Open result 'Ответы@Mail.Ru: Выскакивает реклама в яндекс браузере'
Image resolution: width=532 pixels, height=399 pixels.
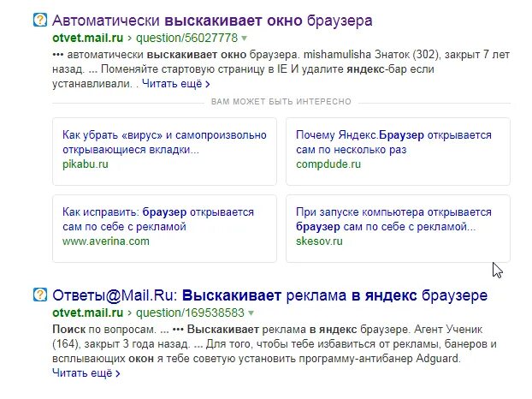269,295
